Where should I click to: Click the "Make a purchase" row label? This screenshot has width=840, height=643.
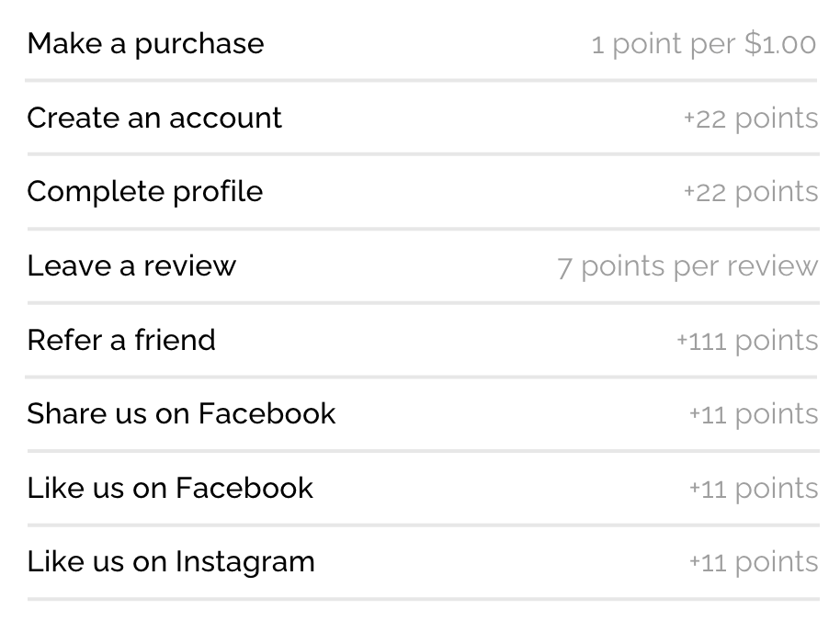[x=145, y=43]
